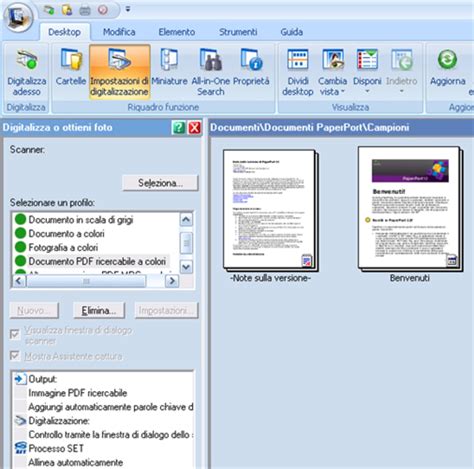
Task: Click Aggiungi automaticamente parole chiave row
Action: [110, 407]
